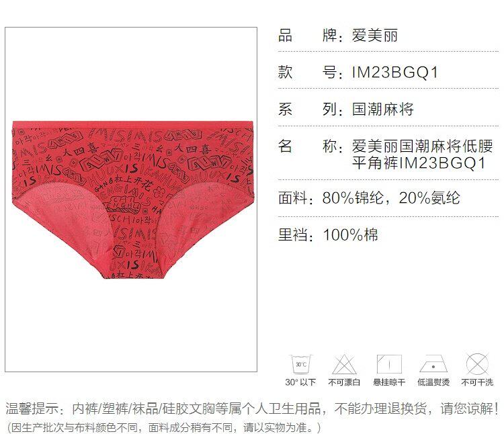Viewport: 504px width, 434px height.
Task: Click the 30° wash temperature icon
Action: 301,365
